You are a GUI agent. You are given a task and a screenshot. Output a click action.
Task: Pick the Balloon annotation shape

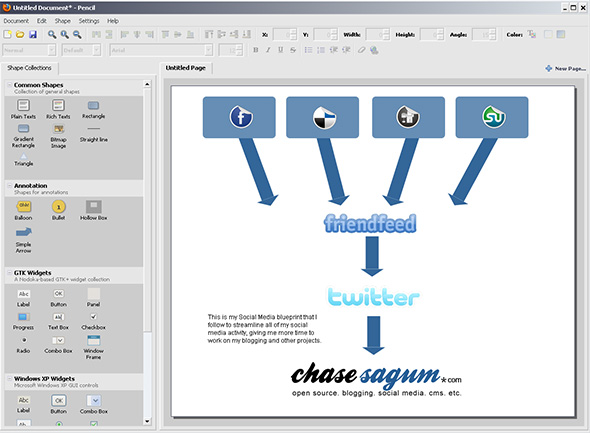point(23,210)
